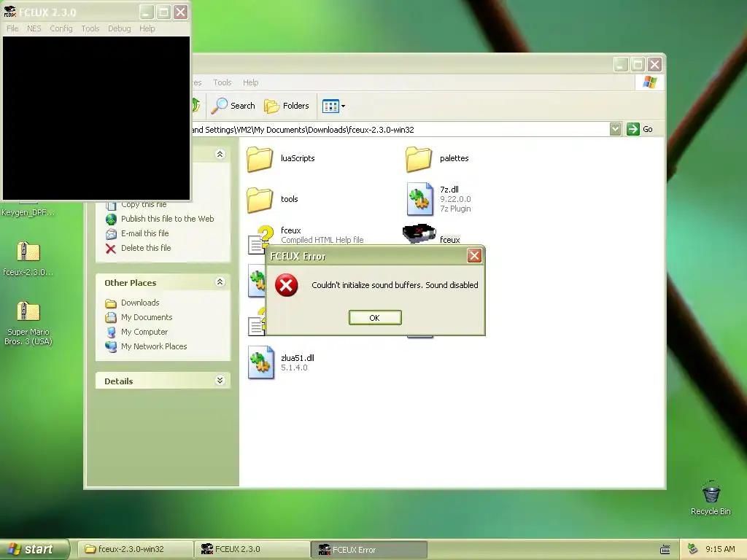
Task: Close the FCEUX Error dialog
Action: pos(474,256)
